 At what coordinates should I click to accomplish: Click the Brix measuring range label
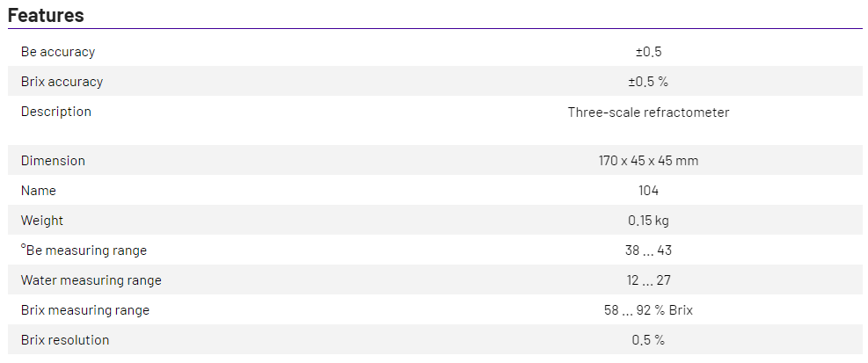click(x=85, y=310)
